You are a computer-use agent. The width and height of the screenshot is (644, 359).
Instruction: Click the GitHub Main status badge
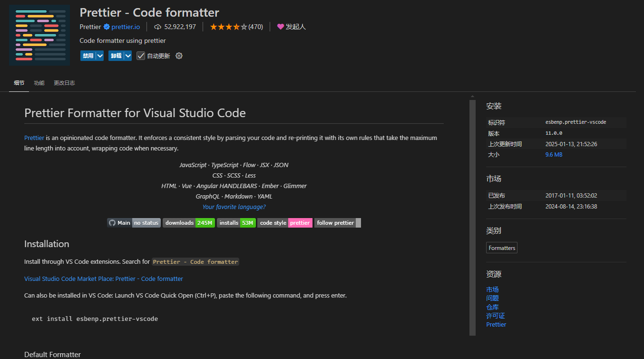(x=134, y=223)
